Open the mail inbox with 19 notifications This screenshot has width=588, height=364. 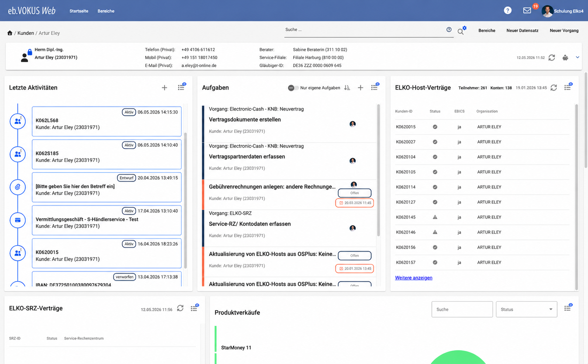tap(527, 10)
